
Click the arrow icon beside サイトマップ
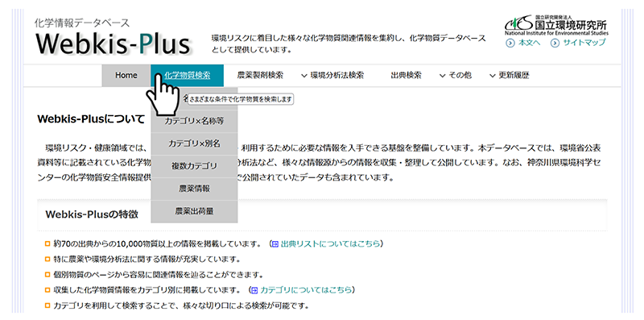tap(555, 43)
